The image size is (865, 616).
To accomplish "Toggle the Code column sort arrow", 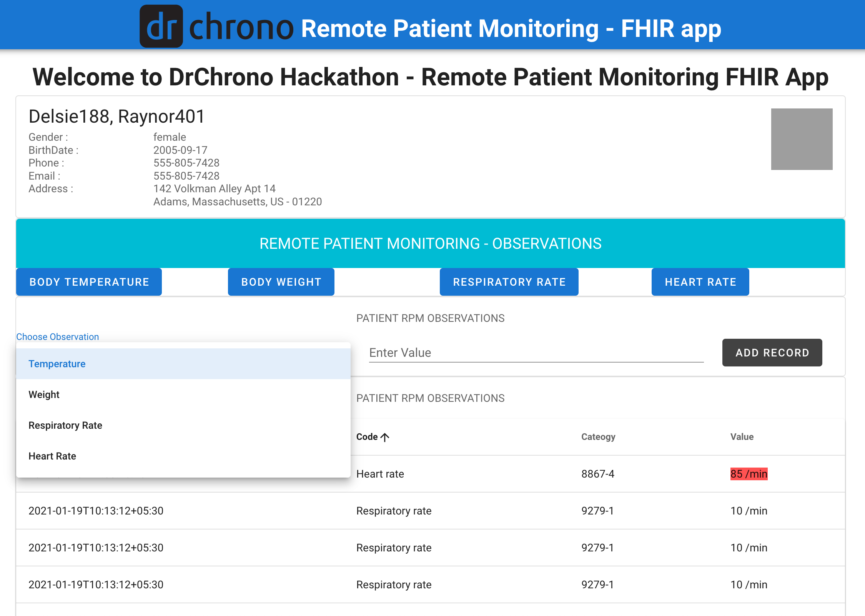I will (385, 437).
